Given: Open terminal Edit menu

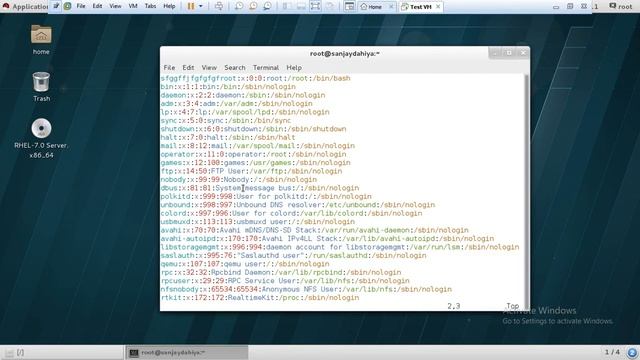Looking at the screenshot, I should pyautogui.click(x=188, y=67).
